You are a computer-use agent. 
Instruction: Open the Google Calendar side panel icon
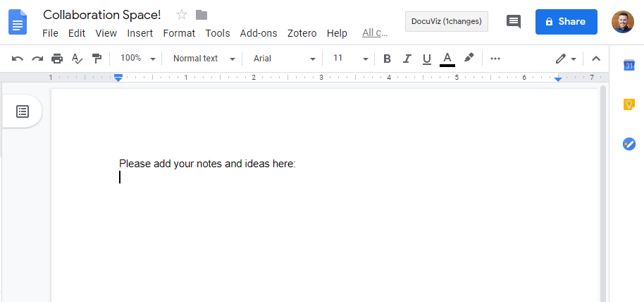pos(629,66)
